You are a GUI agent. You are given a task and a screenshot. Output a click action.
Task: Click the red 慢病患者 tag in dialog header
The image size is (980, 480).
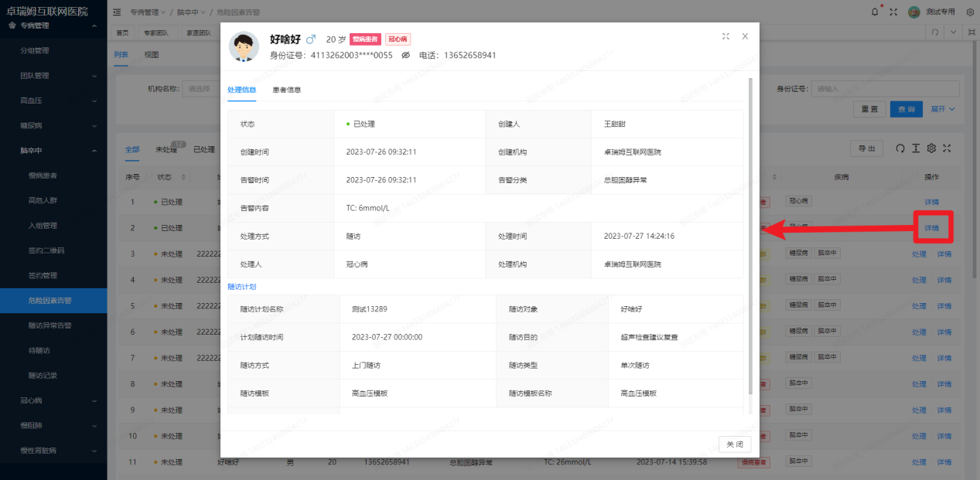click(x=365, y=39)
